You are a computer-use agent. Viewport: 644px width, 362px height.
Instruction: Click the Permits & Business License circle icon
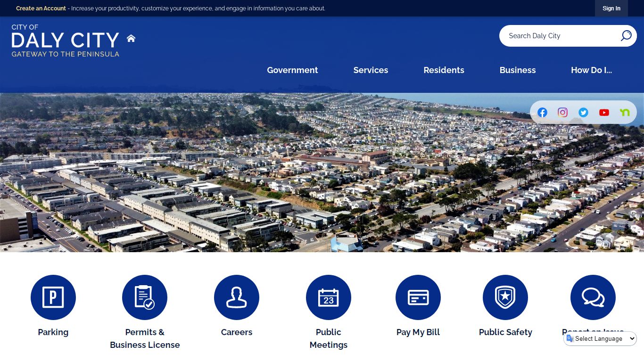[x=145, y=297]
